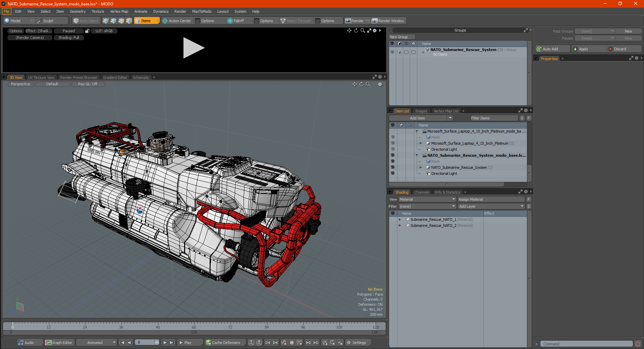
Task: Select Materials selection mode icon
Action: pyautogui.click(x=129, y=21)
